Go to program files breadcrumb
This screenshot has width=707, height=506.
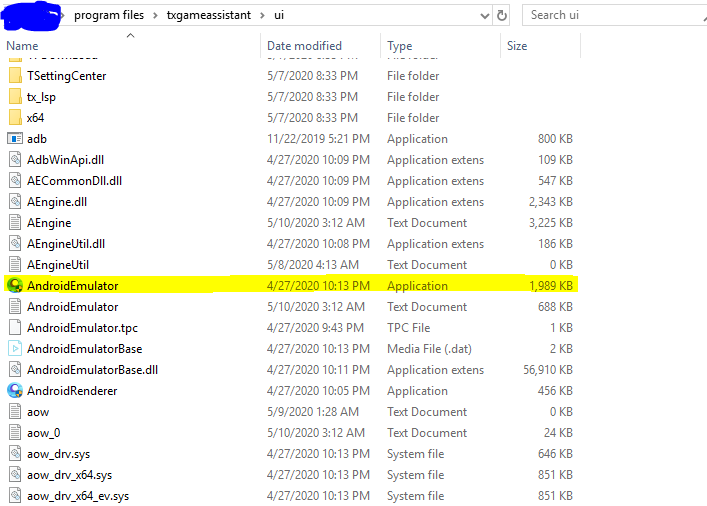click(x=109, y=15)
